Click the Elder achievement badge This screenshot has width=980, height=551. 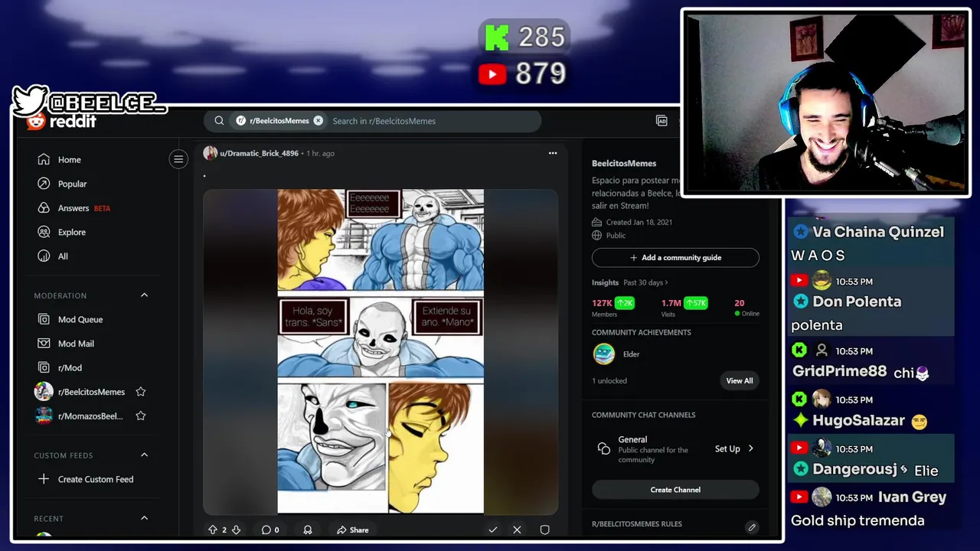(604, 354)
